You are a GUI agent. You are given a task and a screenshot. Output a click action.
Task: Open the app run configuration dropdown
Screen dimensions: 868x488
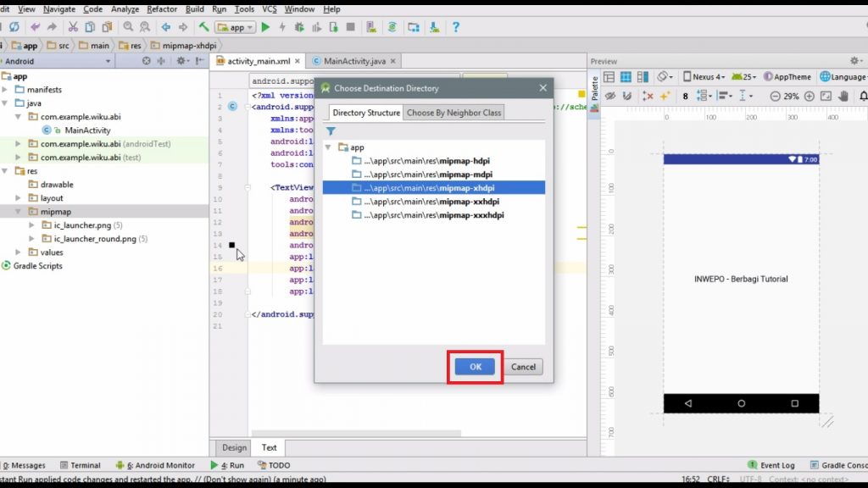click(x=236, y=27)
